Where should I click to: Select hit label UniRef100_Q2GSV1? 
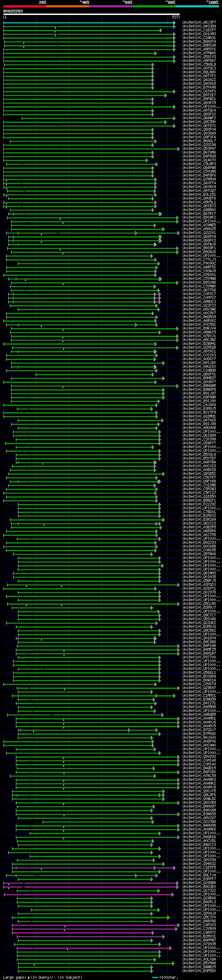point(199,233)
